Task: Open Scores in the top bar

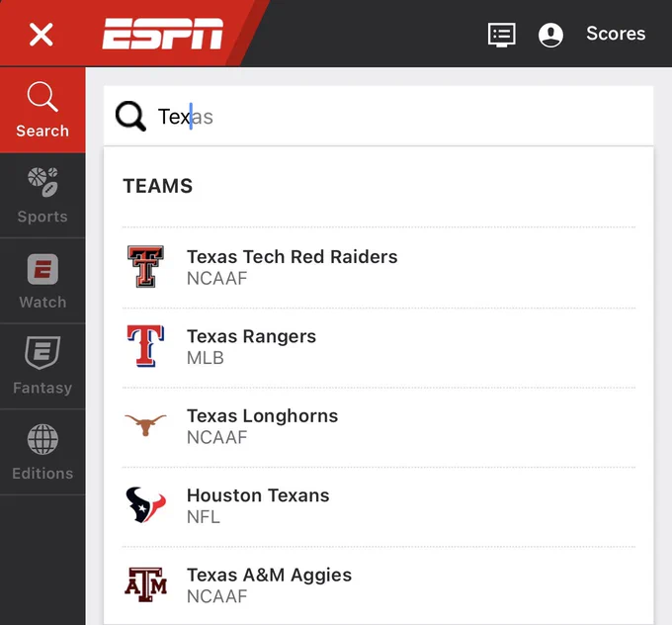Action: point(616,34)
